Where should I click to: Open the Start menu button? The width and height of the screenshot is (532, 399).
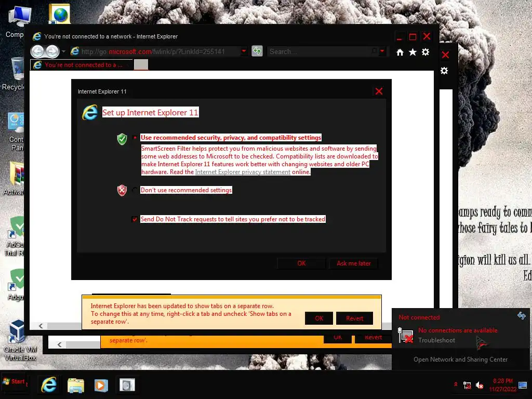click(x=14, y=382)
